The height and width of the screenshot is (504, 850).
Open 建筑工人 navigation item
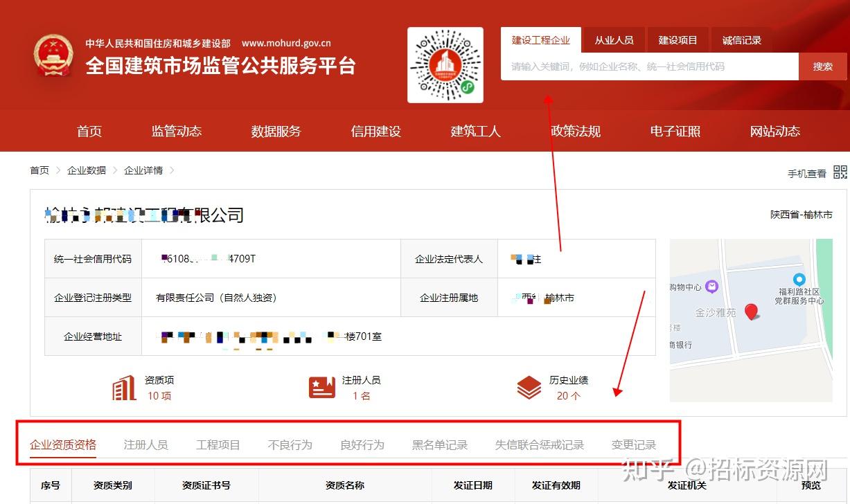(x=476, y=132)
